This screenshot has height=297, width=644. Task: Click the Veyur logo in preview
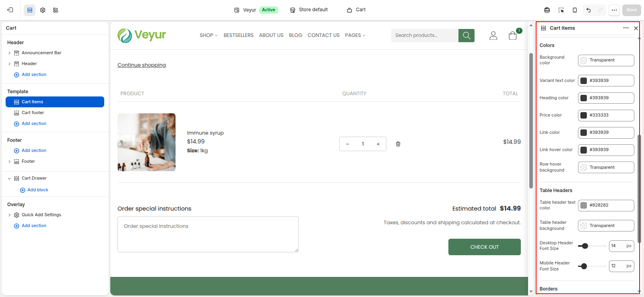tap(142, 35)
